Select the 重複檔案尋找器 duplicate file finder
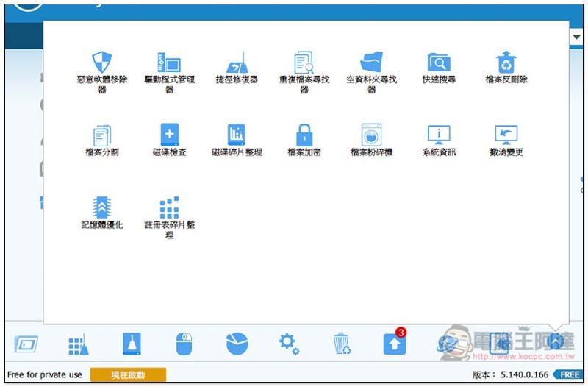The height and width of the screenshot is (387, 588). coord(304,63)
